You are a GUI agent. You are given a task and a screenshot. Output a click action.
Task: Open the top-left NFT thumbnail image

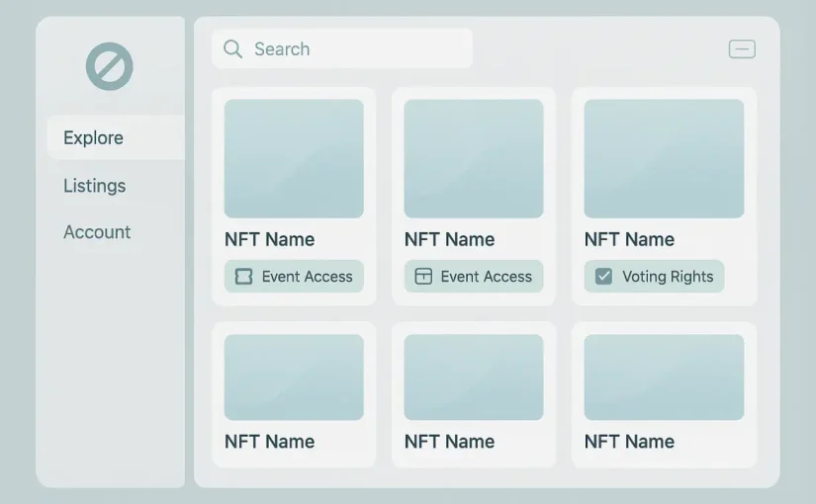(x=294, y=158)
